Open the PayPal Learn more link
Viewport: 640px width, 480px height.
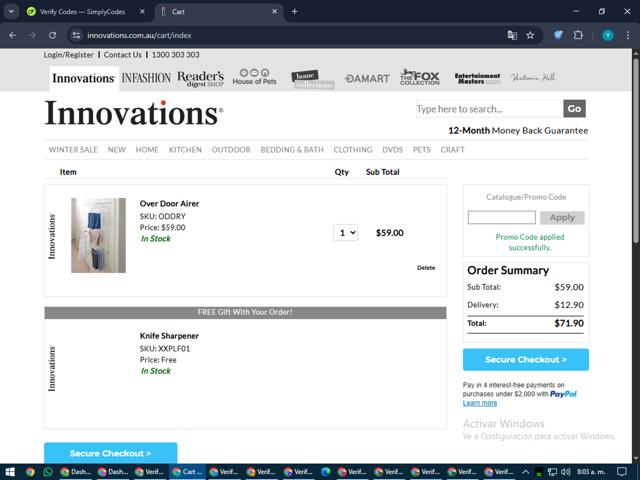pyautogui.click(x=480, y=403)
